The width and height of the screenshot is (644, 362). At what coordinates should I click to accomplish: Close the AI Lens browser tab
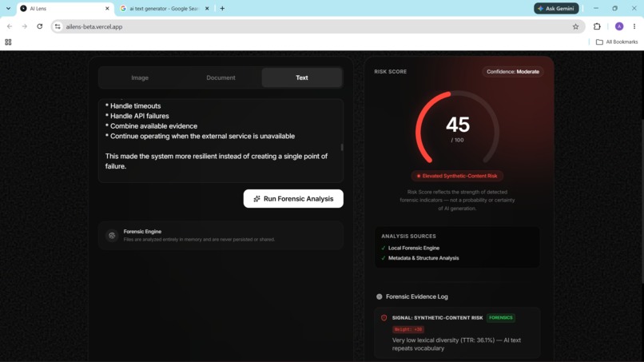(x=107, y=8)
